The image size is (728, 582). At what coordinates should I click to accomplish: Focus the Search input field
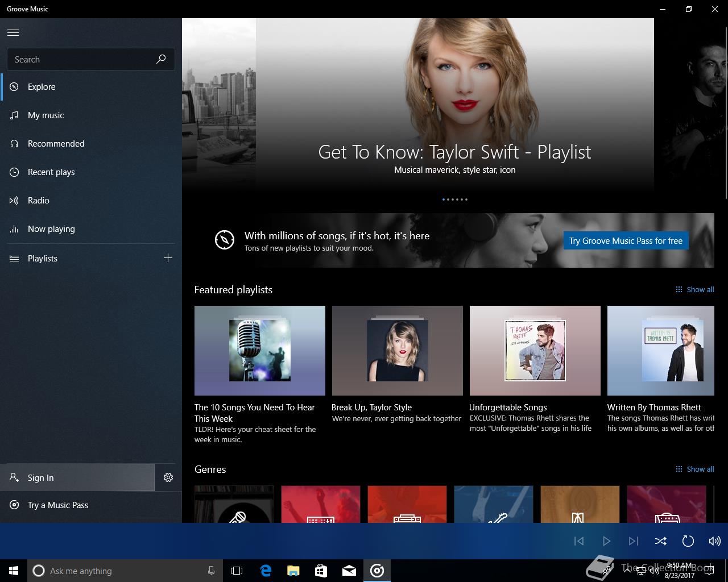click(x=91, y=59)
